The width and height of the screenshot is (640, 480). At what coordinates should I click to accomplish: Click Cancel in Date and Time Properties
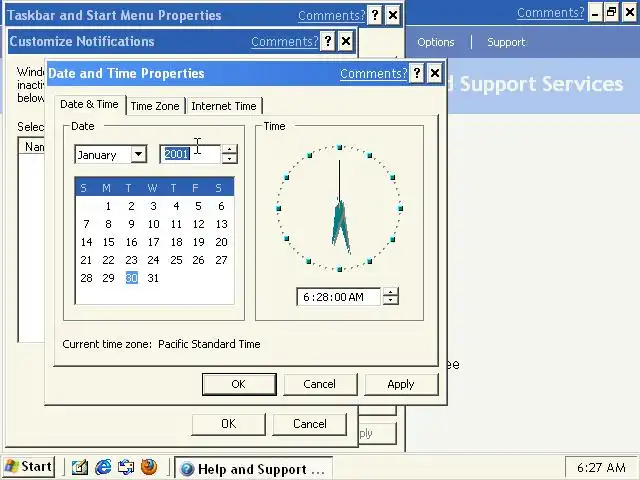tap(320, 384)
